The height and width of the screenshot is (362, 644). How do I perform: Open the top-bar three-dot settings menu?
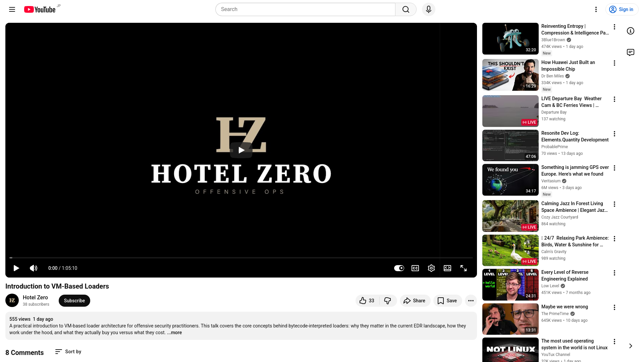(x=596, y=9)
